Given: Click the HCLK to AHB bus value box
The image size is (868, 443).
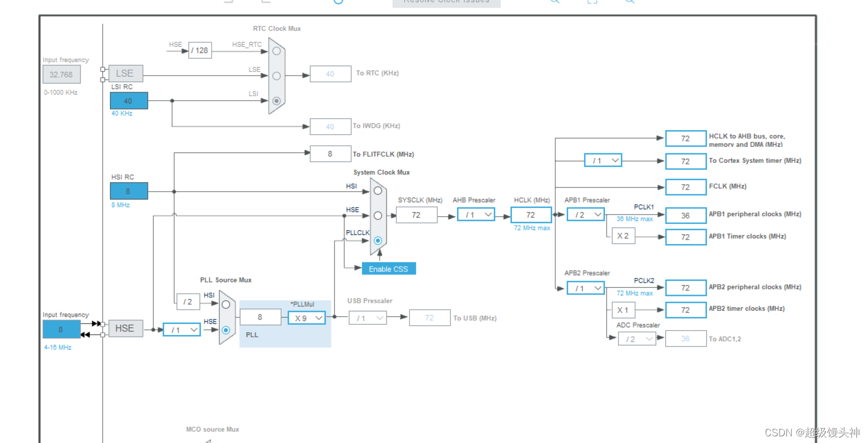Looking at the screenshot, I should tap(686, 138).
